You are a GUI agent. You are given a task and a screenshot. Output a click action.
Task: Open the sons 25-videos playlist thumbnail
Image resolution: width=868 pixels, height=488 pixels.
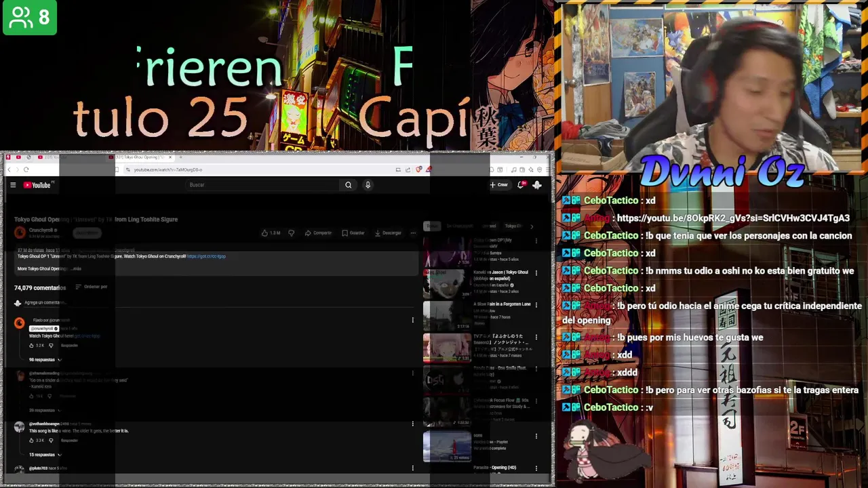(x=447, y=446)
